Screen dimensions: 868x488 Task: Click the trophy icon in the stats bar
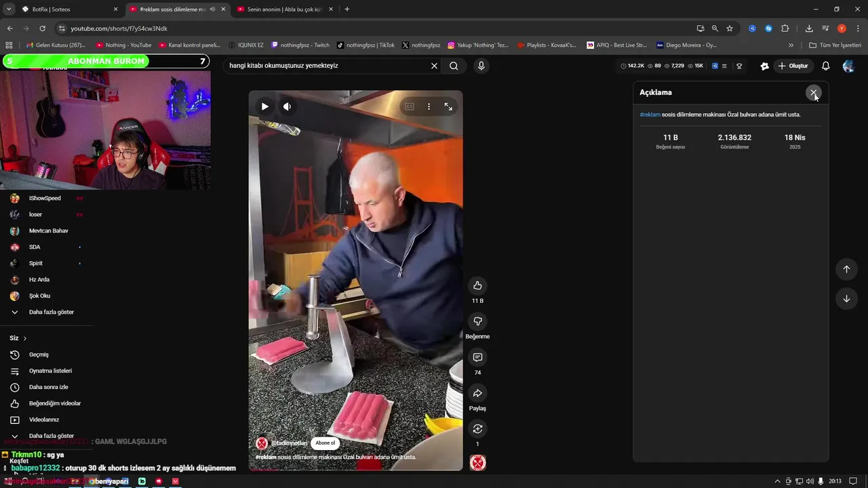tap(739, 66)
